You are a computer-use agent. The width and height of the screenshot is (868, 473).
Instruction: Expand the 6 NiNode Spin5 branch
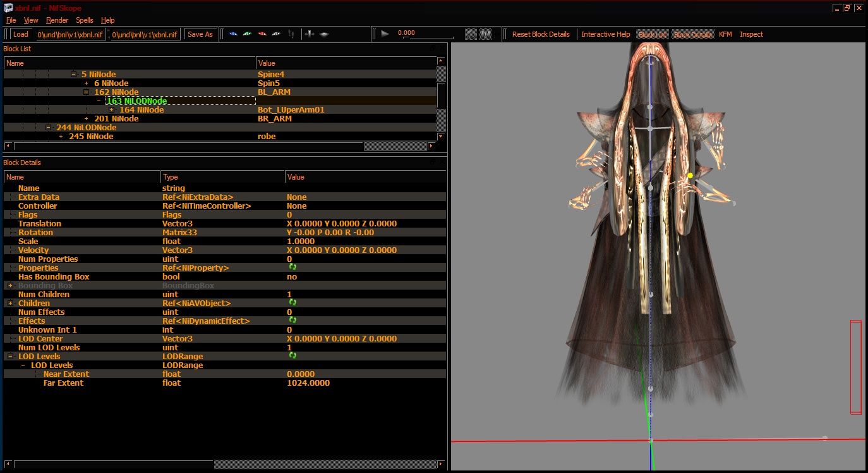point(86,83)
